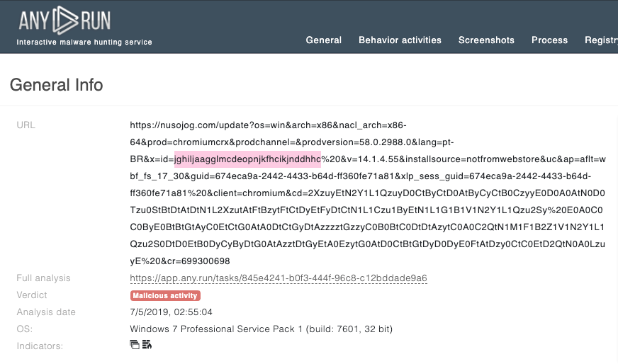Screen dimensions: 618x364
Task: Click the 'URL' field label
Action: [x=26, y=125]
